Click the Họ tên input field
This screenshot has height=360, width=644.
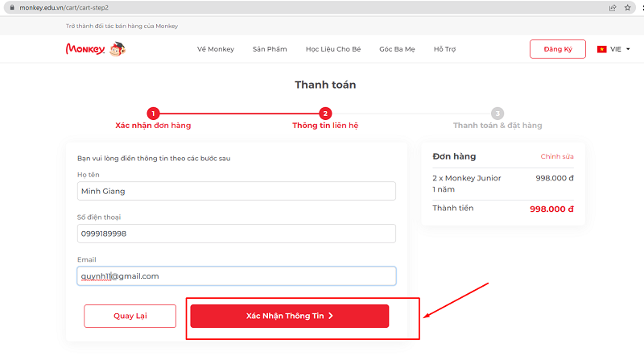(x=237, y=191)
